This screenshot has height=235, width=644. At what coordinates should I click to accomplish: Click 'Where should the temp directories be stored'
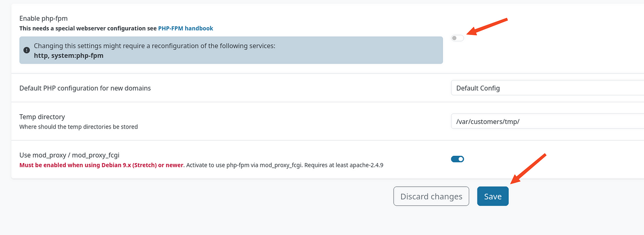[x=79, y=126]
